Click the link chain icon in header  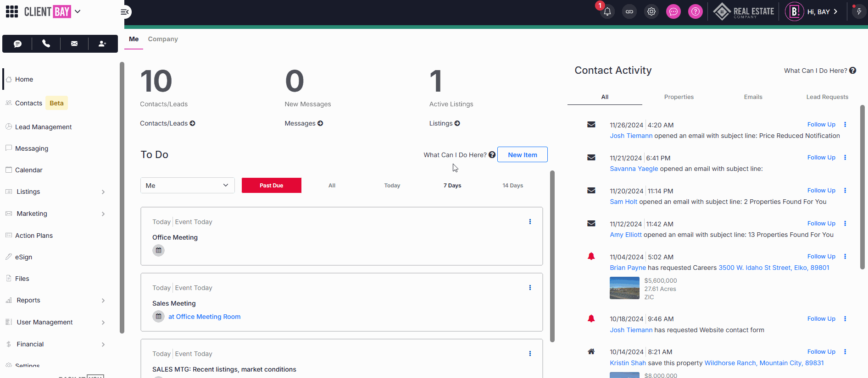[x=629, y=12]
